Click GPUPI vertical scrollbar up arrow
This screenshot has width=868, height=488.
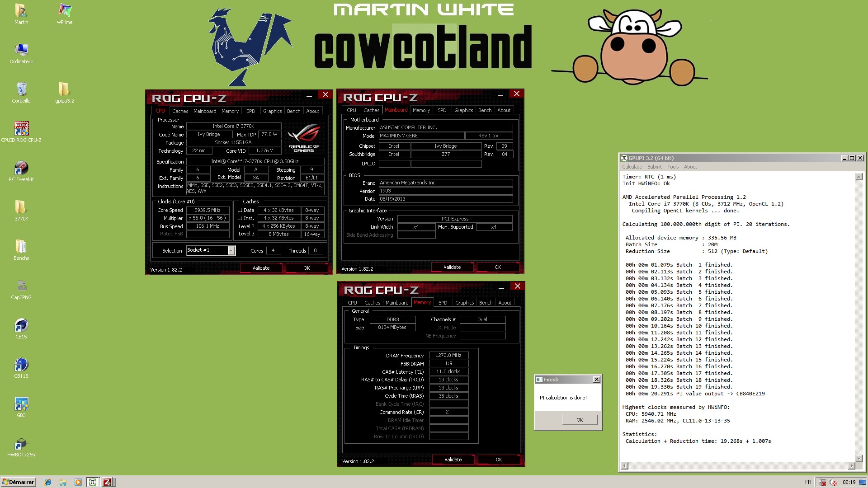(x=859, y=177)
